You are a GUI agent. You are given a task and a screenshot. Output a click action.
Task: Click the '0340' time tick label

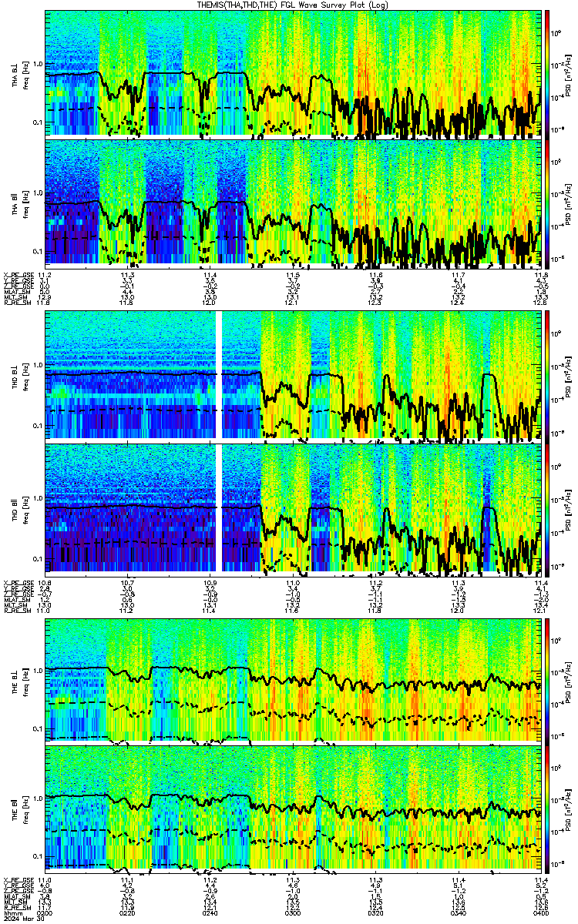point(458,912)
